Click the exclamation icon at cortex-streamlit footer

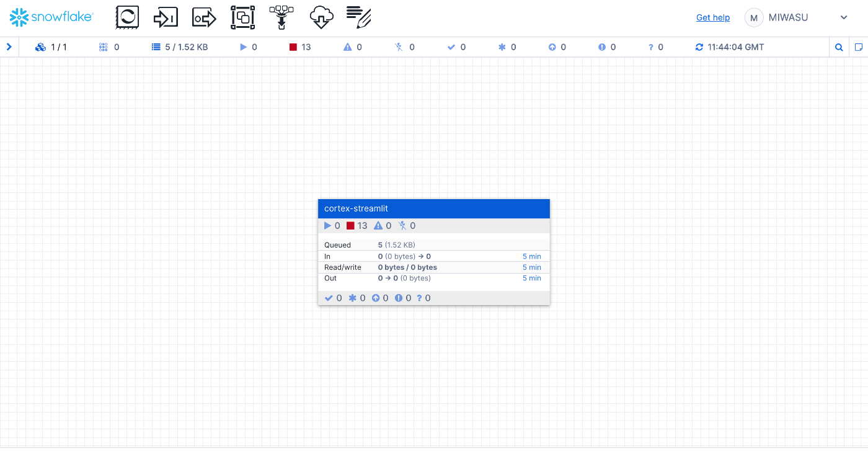click(399, 298)
